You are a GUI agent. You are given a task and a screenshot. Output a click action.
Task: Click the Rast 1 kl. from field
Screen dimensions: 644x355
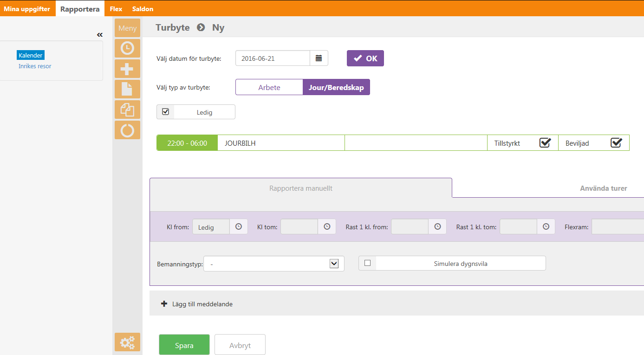[x=410, y=226]
